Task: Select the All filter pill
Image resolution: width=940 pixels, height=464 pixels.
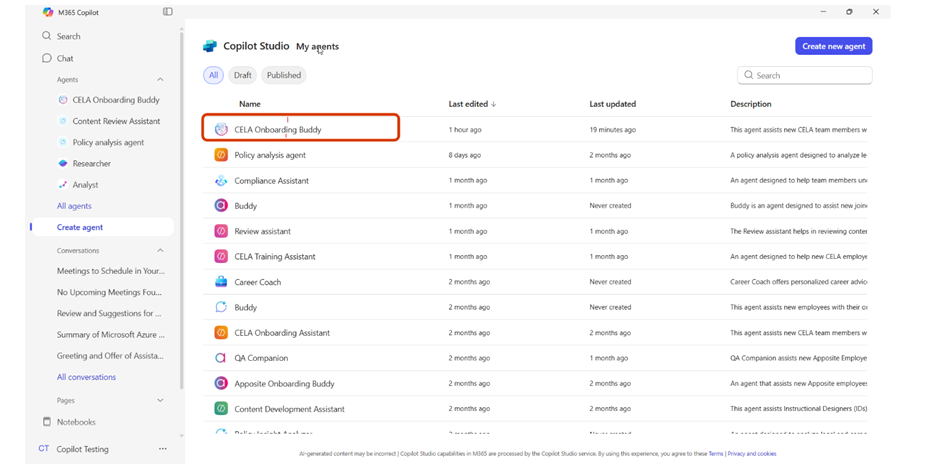Action: [x=213, y=75]
